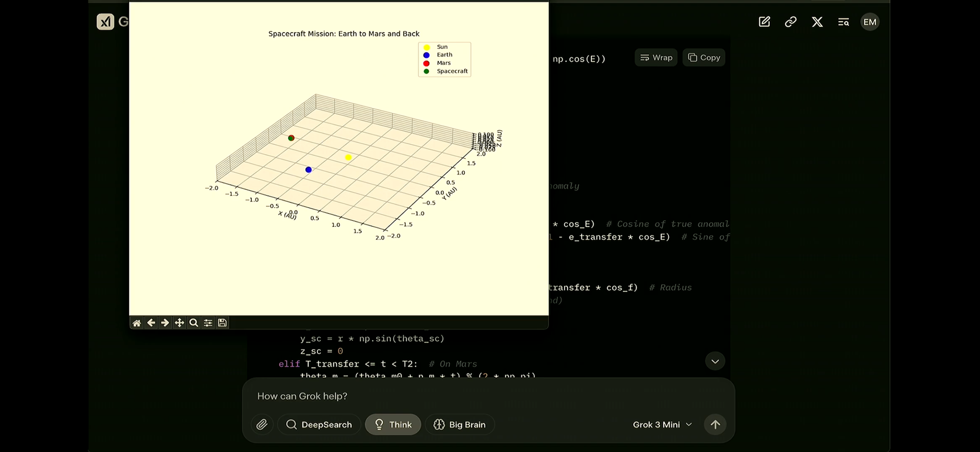
Task: Toggle the DeepSearch mode
Action: pyautogui.click(x=319, y=425)
